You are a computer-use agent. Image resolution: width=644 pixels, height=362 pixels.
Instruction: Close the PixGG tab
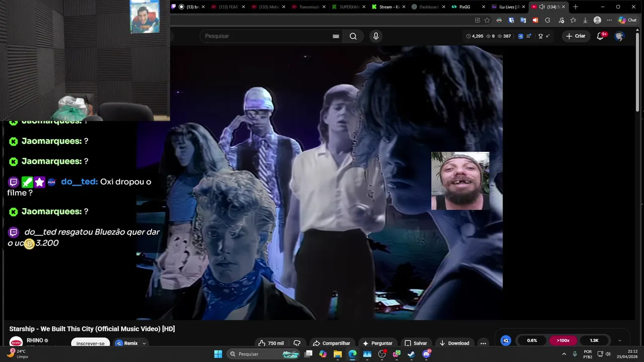[x=484, y=7]
